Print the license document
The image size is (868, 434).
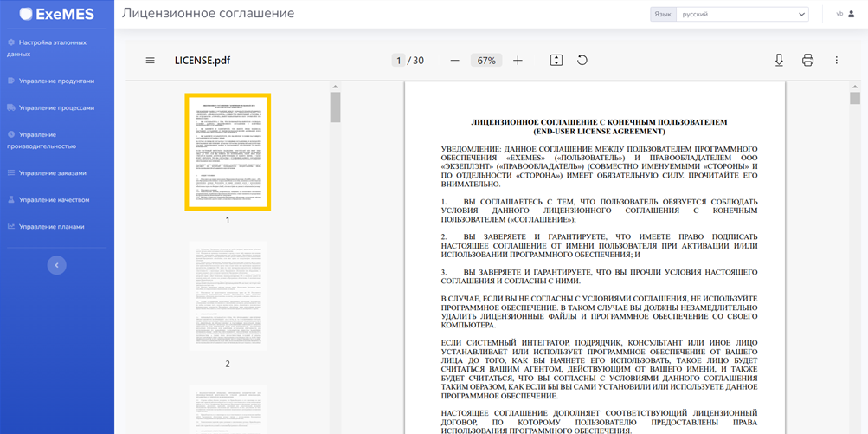click(x=807, y=61)
